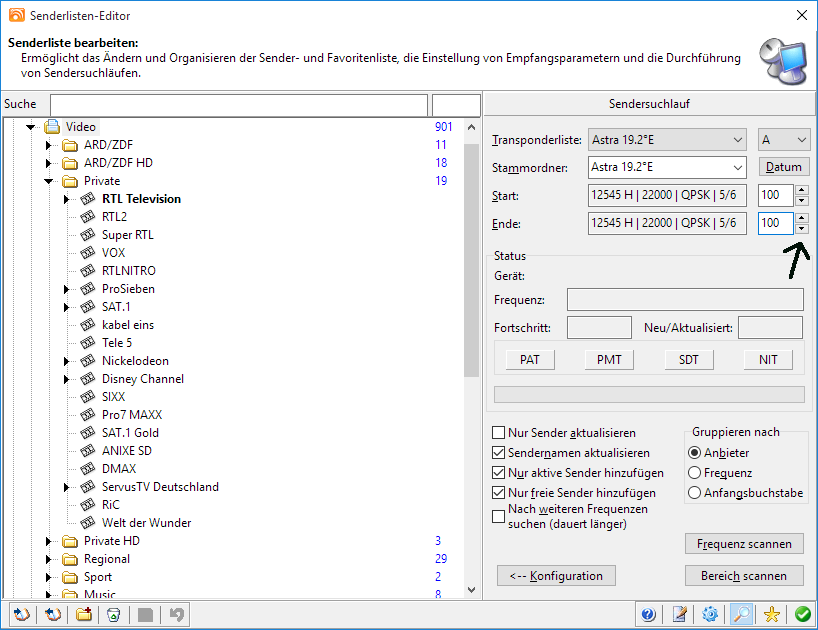Decrease the Ende value with down arrow
Viewport: 818px width, 630px height.
click(802, 229)
